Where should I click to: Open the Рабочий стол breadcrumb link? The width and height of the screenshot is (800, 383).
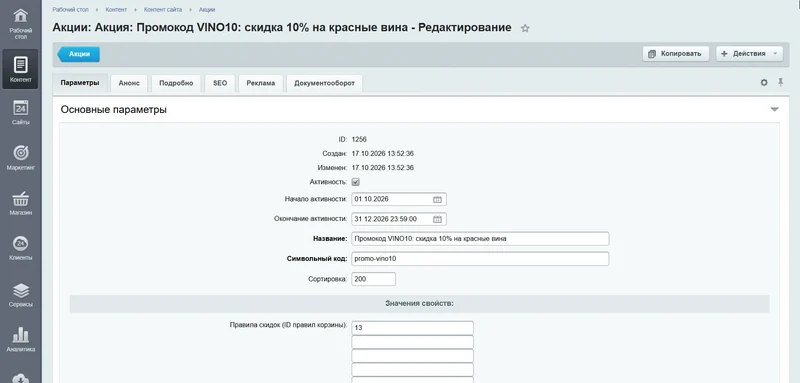(x=69, y=10)
